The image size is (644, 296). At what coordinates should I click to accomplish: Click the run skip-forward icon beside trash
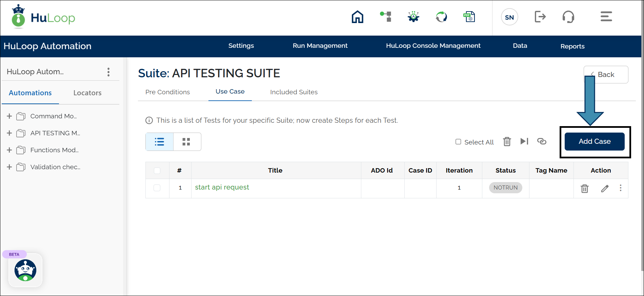point(524,141)
